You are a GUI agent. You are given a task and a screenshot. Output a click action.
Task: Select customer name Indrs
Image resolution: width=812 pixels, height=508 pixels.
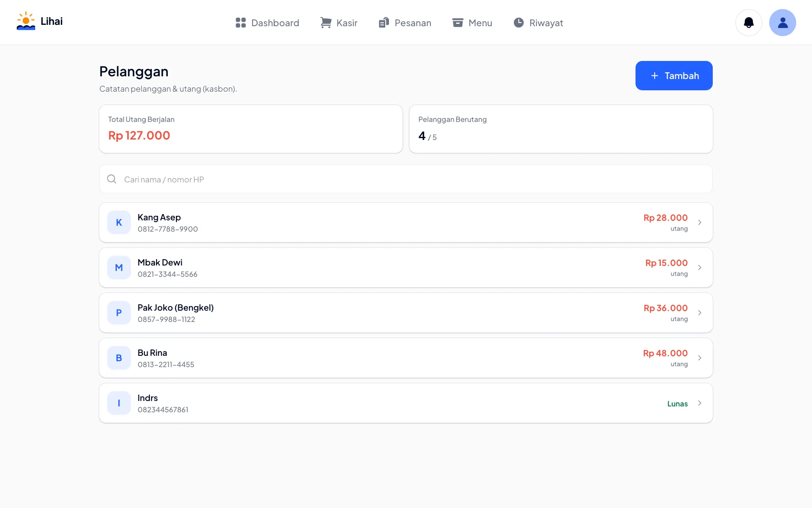coord(148,398)
